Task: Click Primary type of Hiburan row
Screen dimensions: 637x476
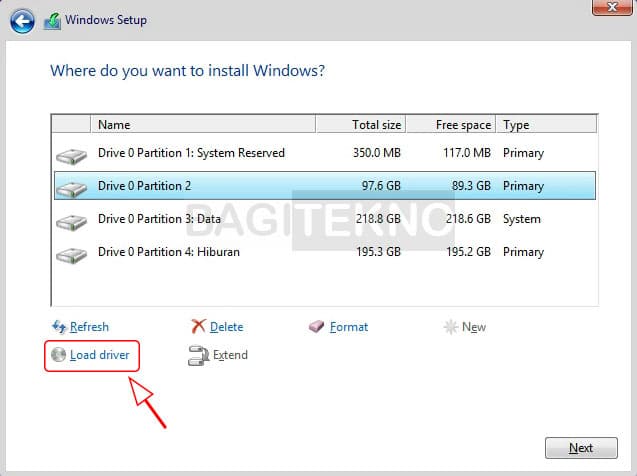Action: coord(523,252)
